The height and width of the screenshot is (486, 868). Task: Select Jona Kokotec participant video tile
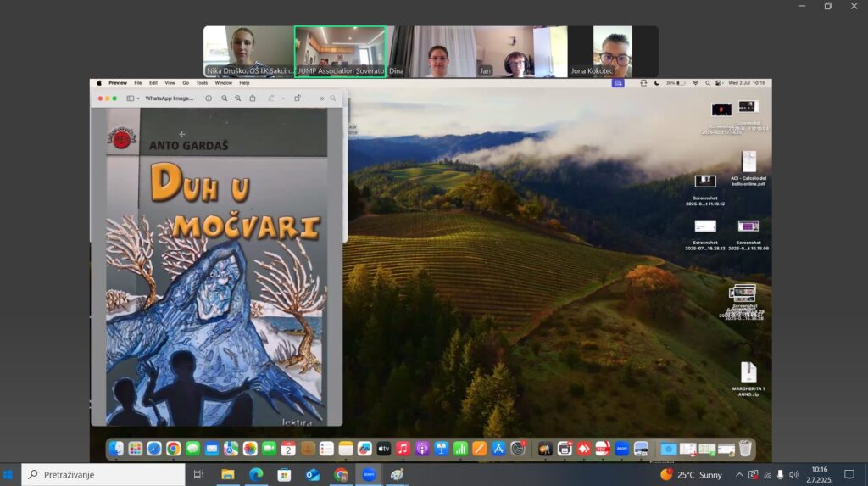coord(613,52)
